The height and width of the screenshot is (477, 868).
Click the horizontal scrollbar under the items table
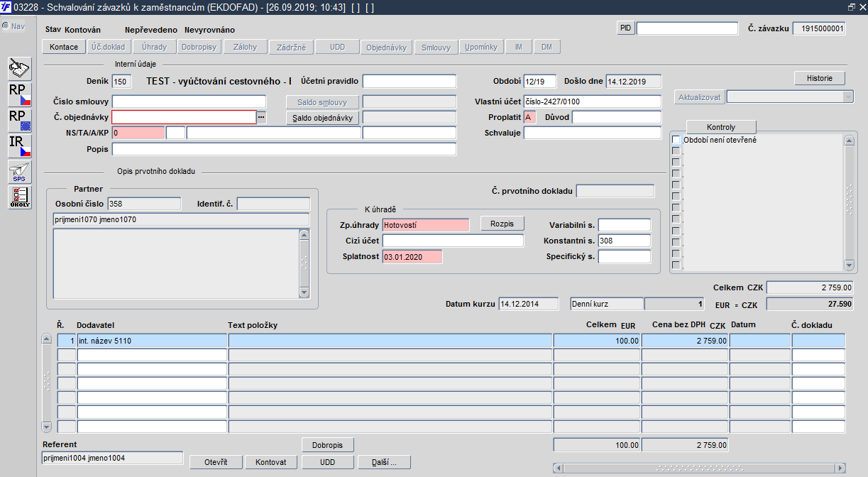click(699, 468)
